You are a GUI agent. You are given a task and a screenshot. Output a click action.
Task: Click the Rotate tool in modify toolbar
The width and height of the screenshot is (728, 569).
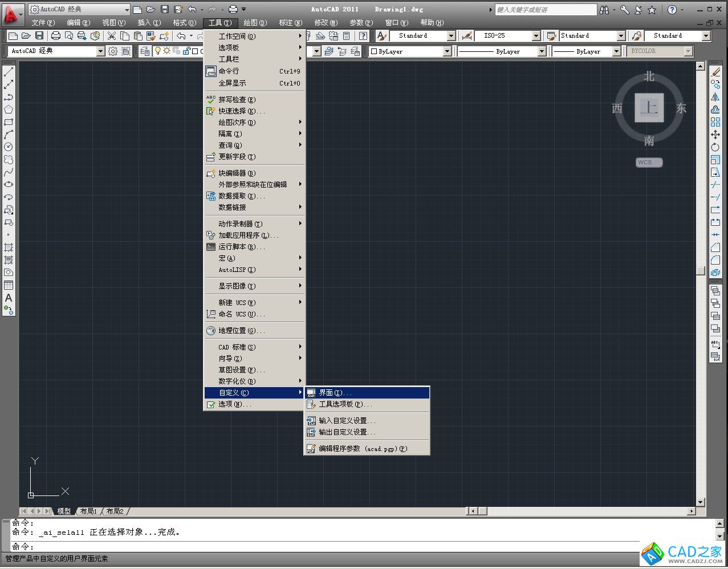click(715, 147)
